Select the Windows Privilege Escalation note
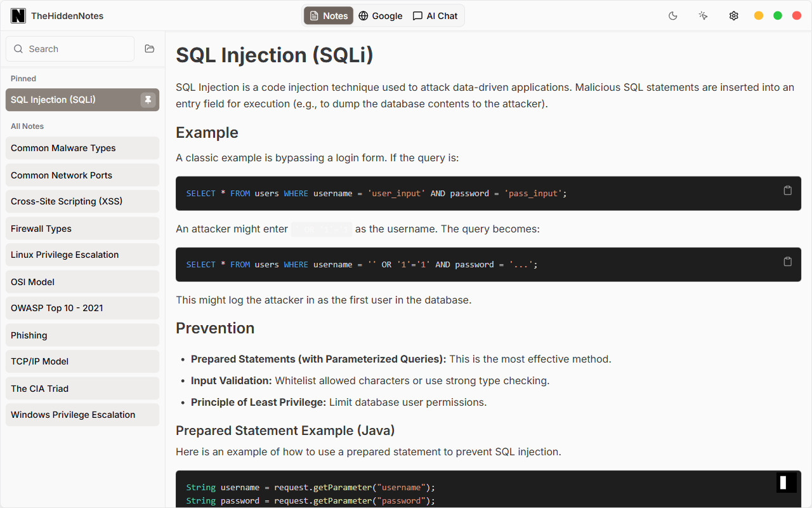The image size is (812, 508). click(82, 415)
